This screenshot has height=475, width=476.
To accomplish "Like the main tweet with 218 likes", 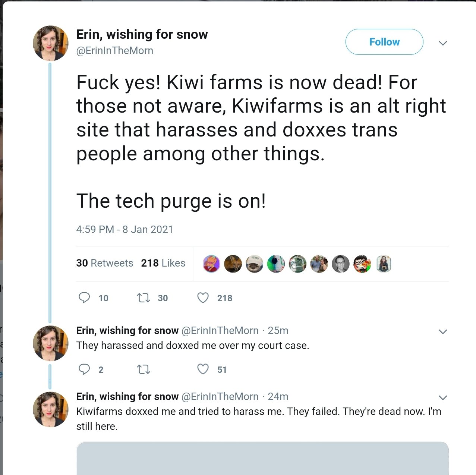I will pos(203,298).
